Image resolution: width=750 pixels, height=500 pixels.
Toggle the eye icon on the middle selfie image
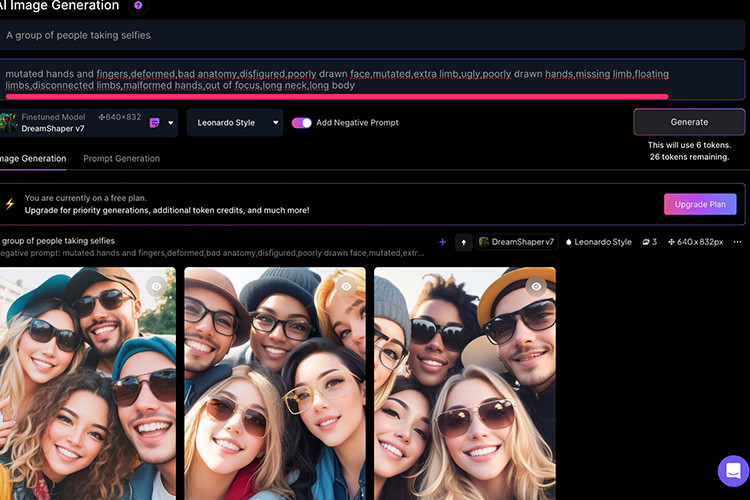click(346, 287)
